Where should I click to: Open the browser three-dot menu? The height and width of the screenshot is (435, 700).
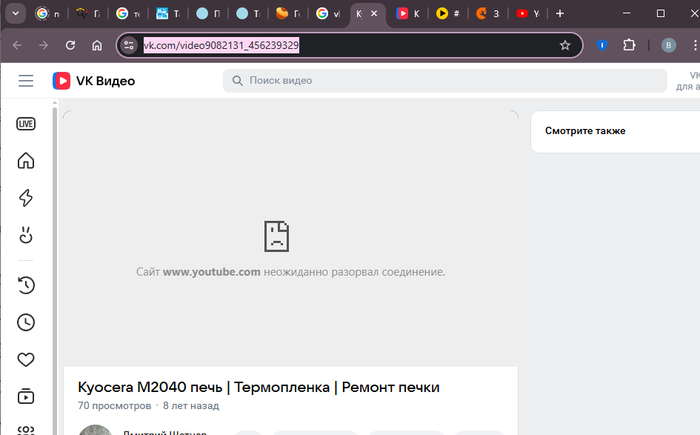695,45
